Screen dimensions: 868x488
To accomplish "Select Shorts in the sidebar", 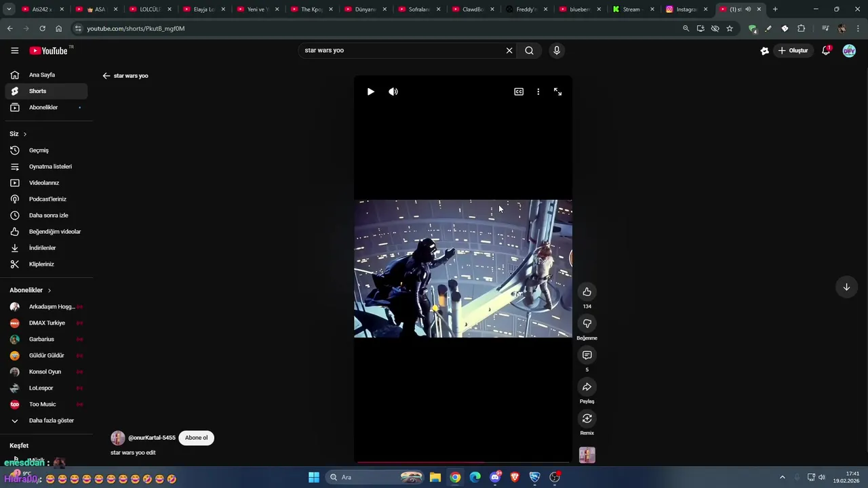I will (46, 91).
